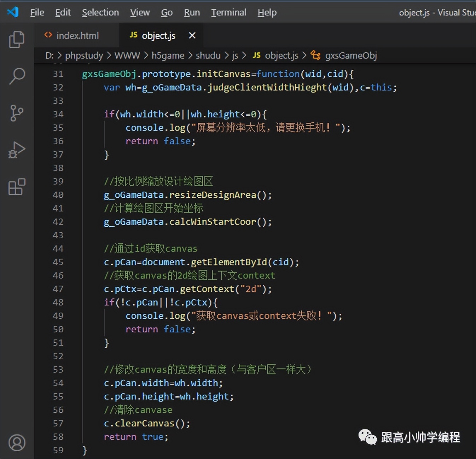
Task: Click the console.log string on line 49
Action: coord(262,316)
